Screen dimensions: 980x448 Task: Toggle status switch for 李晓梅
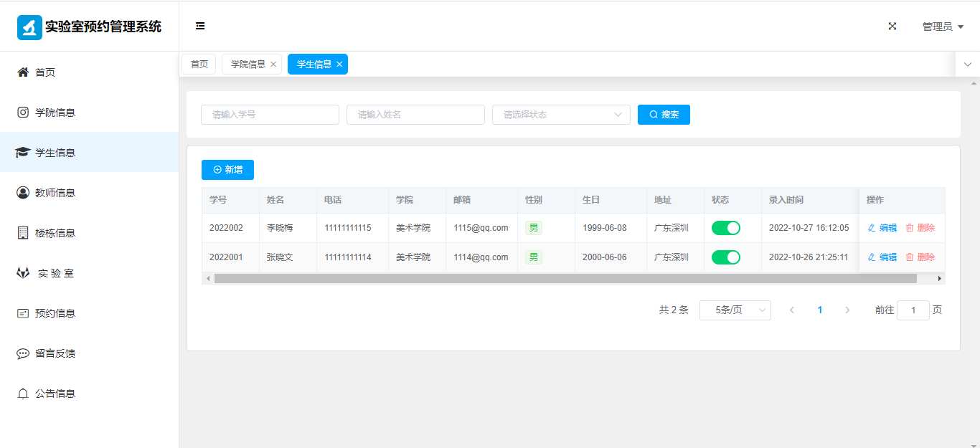(x=725, y=228)
